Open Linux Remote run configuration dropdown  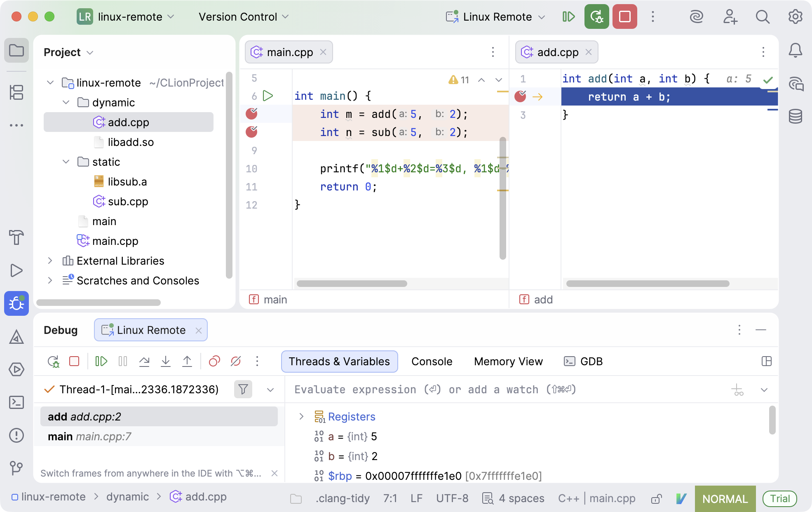click(x=497, y=17)
